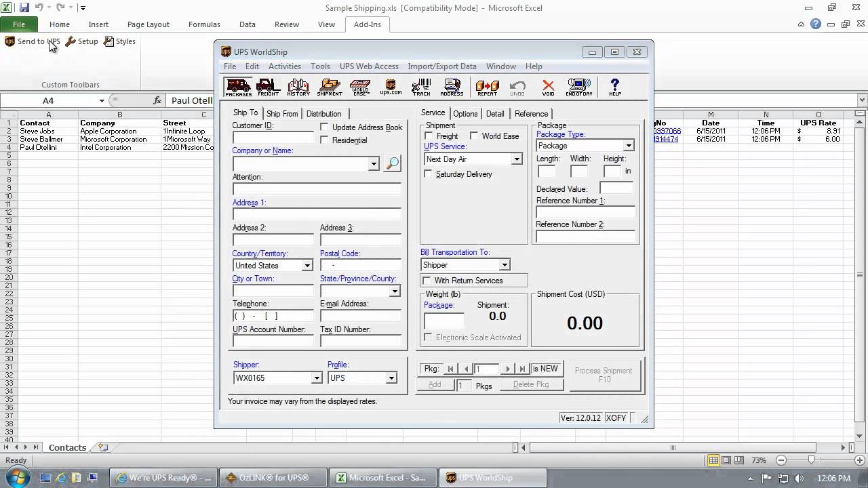This screenshot has width=868, height=488.
Task: Go to next package button
Action: 507,369
